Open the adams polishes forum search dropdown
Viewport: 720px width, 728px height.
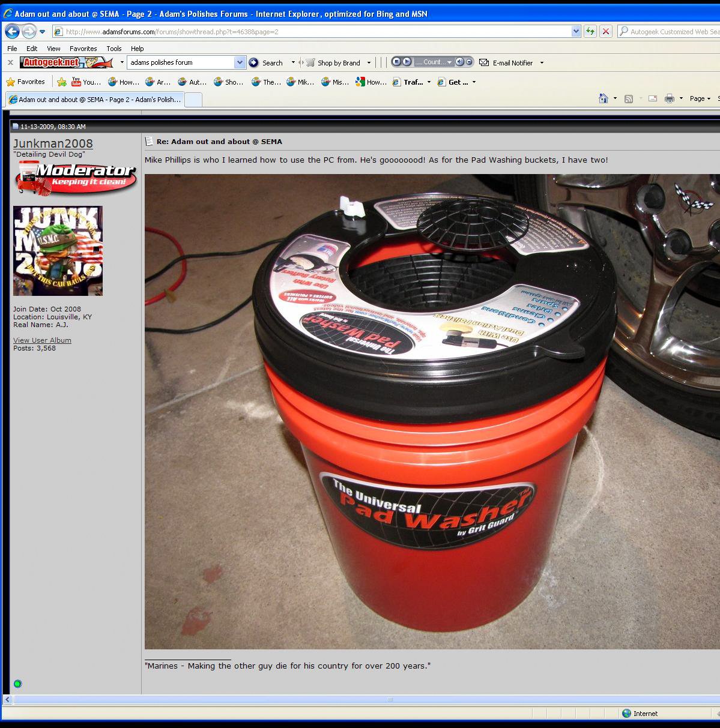[x=240, y=62]
